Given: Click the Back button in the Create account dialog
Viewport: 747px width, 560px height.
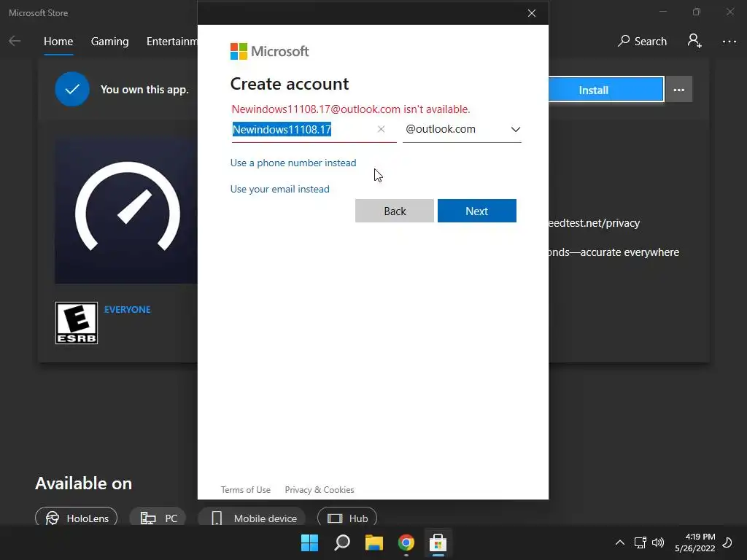Looking at the screenshot, I should tap(395, 211).
